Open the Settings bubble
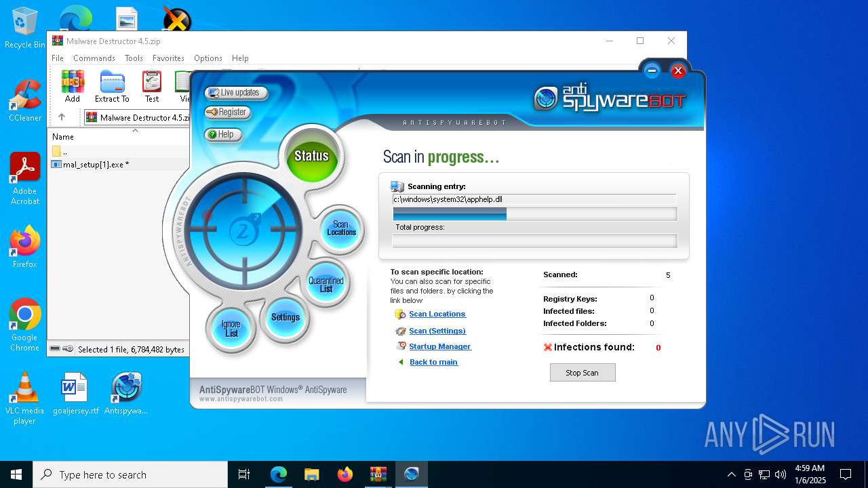The width and height of the screenshot is (868, 488). coord(285,317)
